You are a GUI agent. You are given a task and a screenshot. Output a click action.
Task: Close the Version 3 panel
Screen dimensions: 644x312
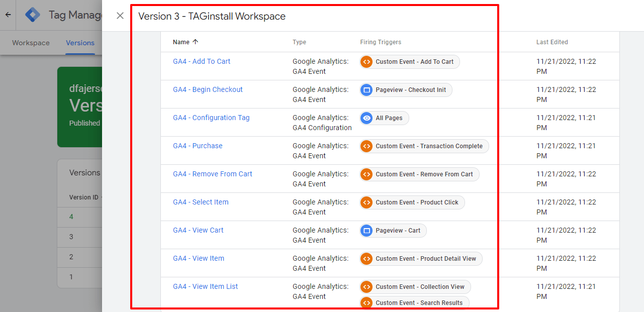point(120,16)
